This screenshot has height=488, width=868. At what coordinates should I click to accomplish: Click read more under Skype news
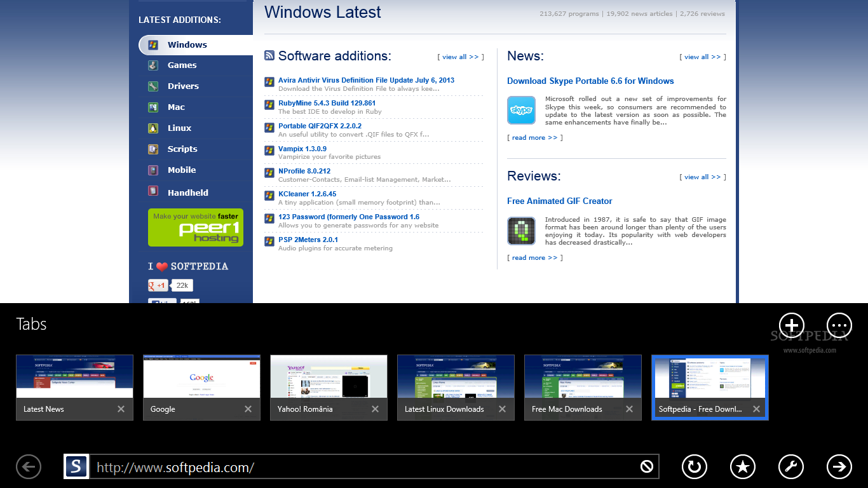535,137
